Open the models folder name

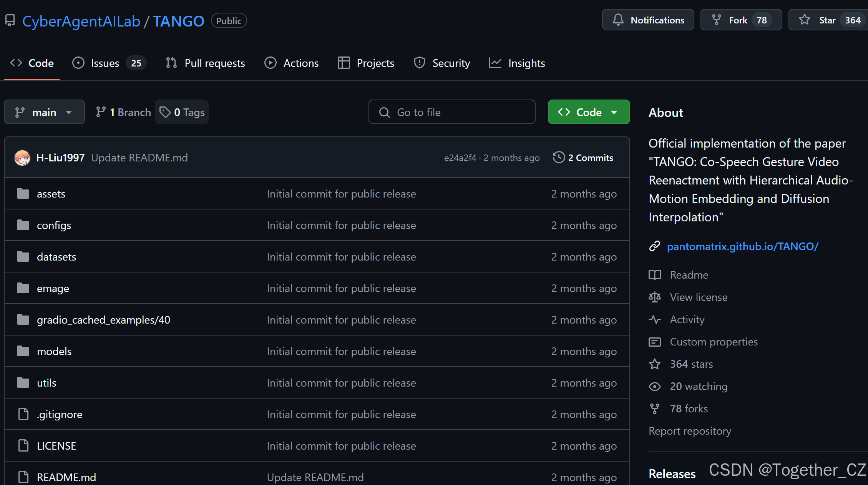pyautogui.click(x=54, y=351)
